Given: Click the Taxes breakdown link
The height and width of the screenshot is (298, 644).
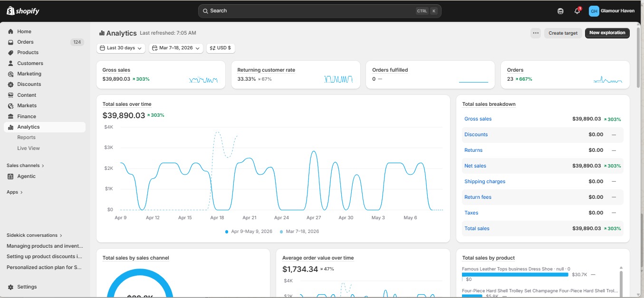Looking at the screenshot, I should coord(471,213).
